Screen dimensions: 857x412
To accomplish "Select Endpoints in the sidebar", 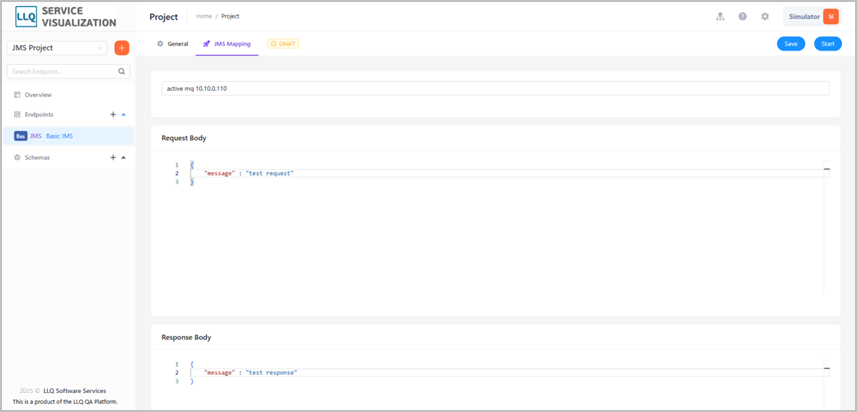I will pos(39,115).
